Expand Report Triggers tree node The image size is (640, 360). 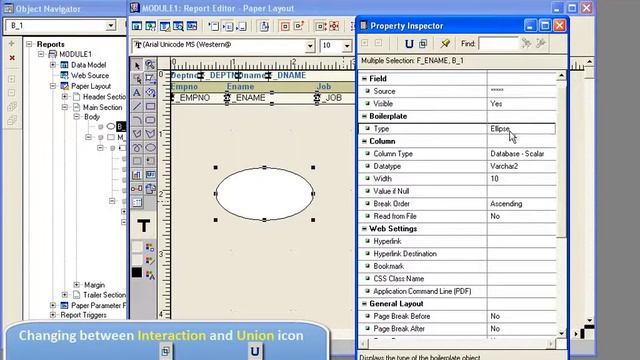[53, 315]
